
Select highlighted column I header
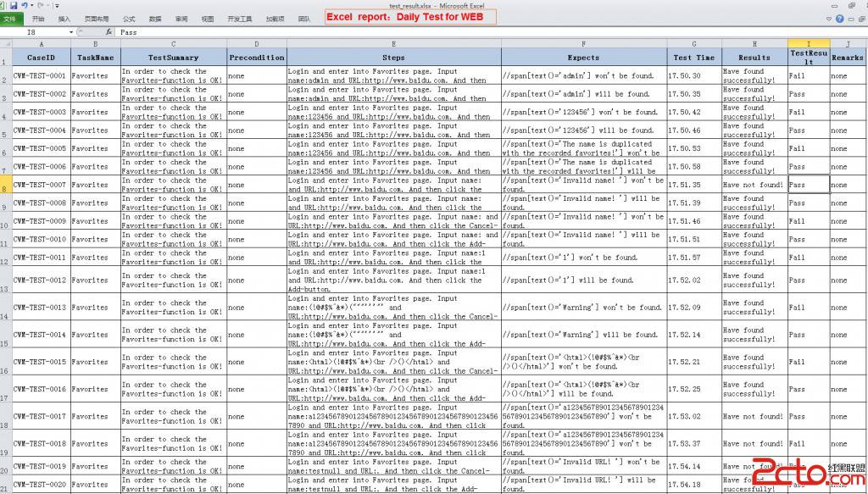(x=808, y=43)
